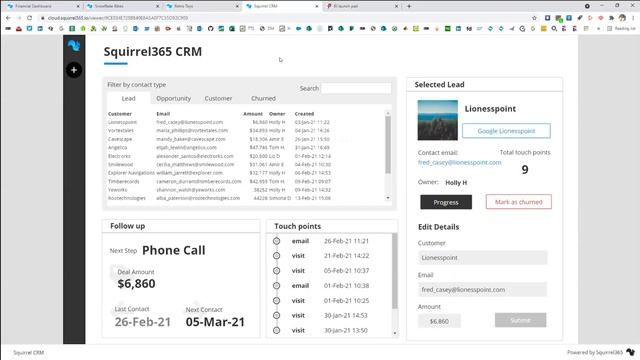Click the Email edit details field
Image resolution: width=640 pixels, height=360 pixels.
tap(482, 289)
